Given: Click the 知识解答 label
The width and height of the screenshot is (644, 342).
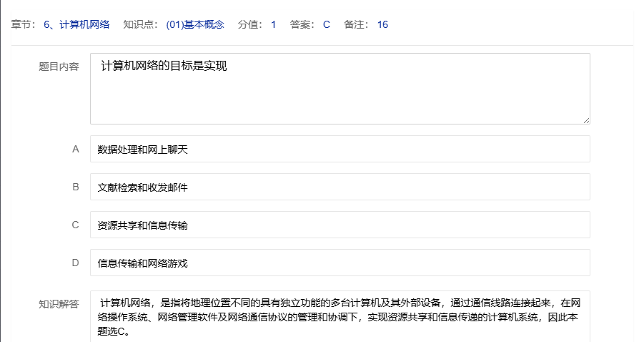Looking at the screenshot, I should 59,304.
